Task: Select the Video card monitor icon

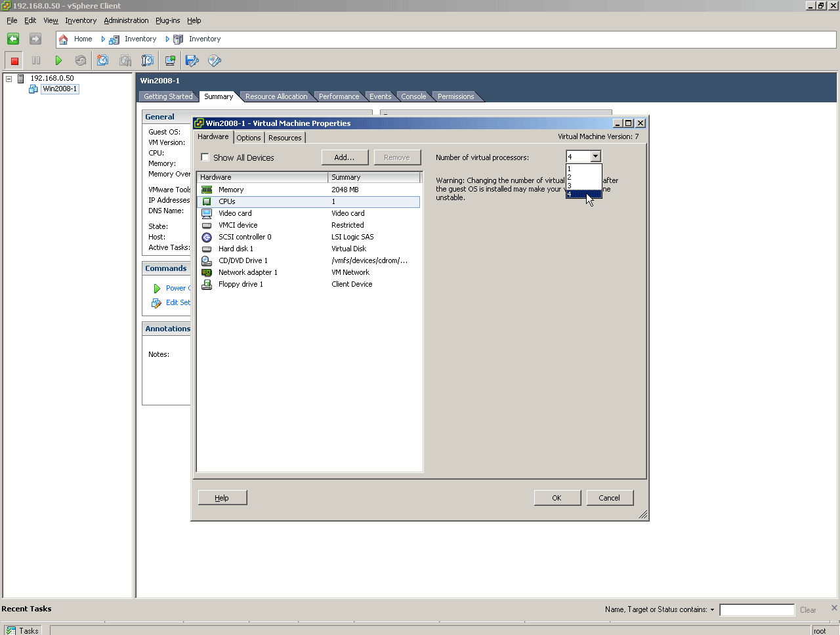Action: [207, 213]
